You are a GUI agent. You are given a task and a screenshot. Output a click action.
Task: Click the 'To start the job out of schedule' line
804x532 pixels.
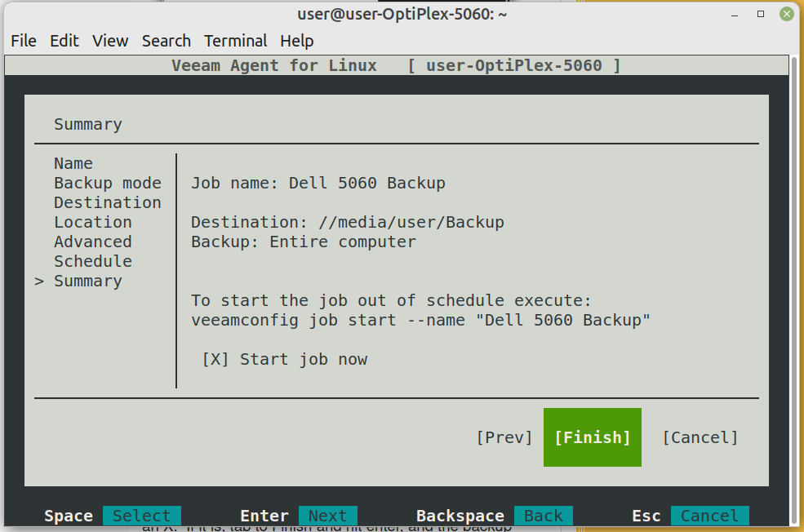point(391,300)
